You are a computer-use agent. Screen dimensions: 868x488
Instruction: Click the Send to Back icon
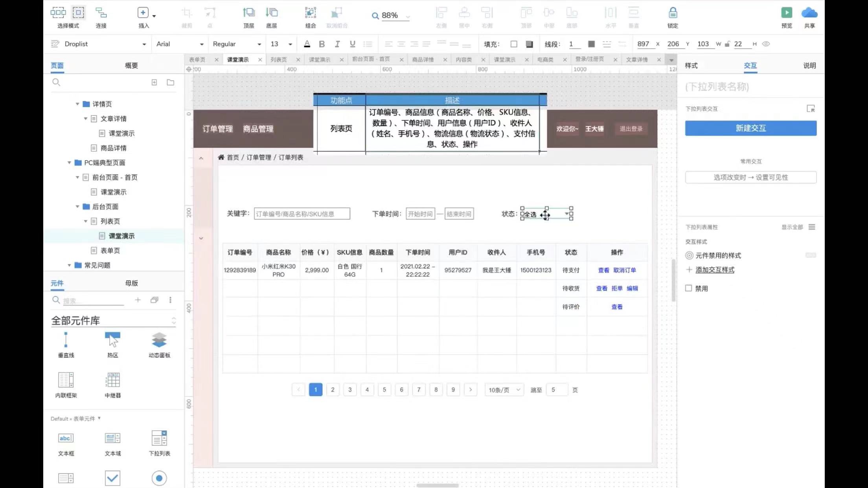point(271,13)
